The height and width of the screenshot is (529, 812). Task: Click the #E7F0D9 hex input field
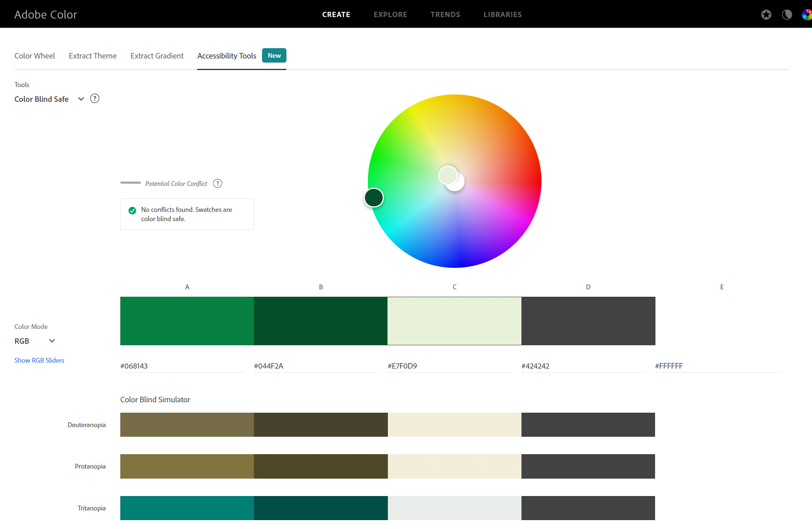point(449,366)
